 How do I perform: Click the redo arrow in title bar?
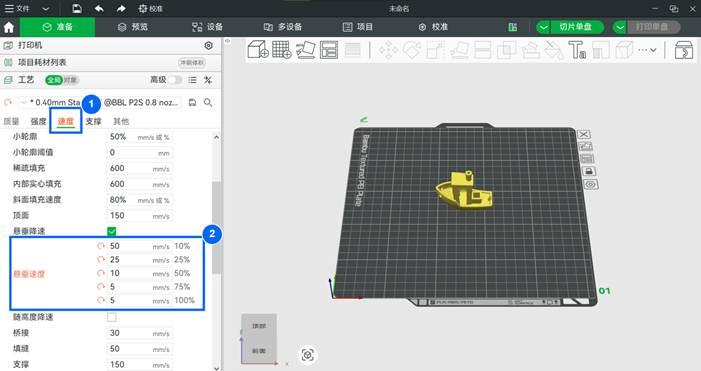pos(121,8)
